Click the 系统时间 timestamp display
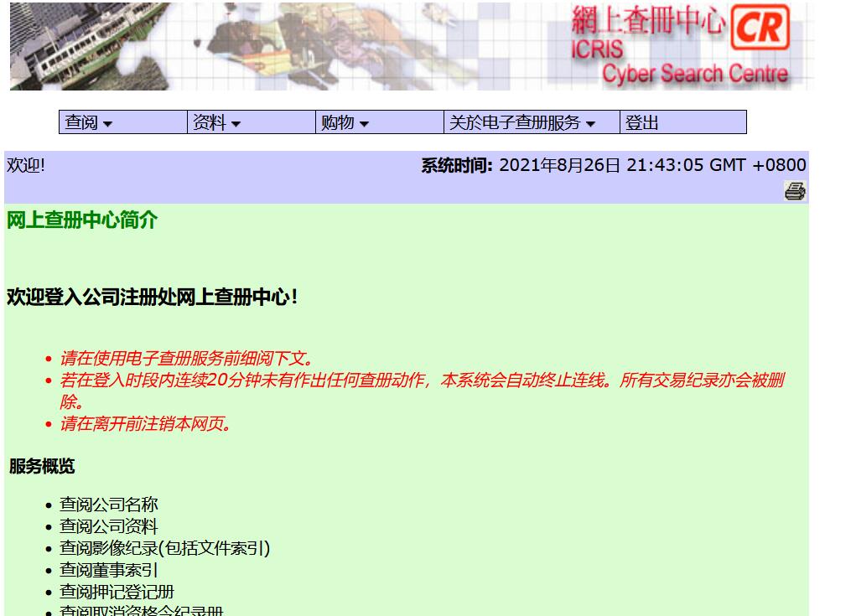This screenshot has width=851, height=616. click(613, 165)
